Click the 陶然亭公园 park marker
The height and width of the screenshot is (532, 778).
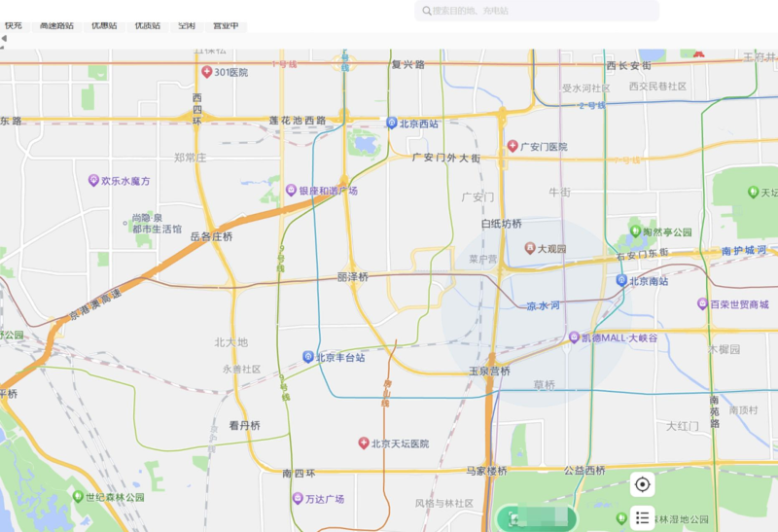(635, 231)
